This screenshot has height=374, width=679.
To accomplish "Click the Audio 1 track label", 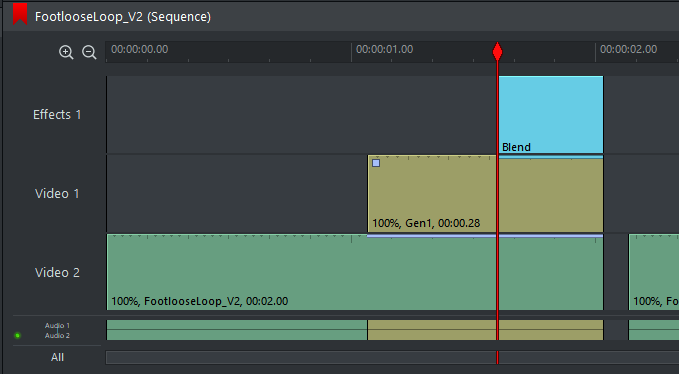I will [x=57, y=326].
